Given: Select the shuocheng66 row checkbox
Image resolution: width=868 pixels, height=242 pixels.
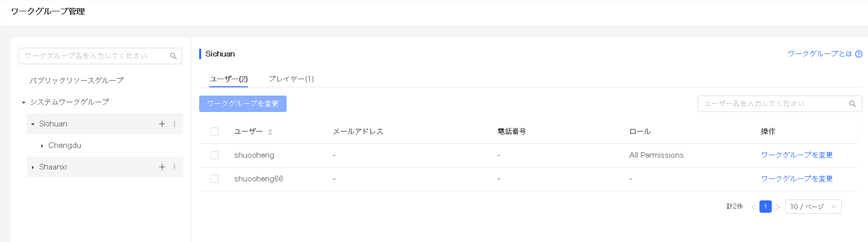Looking at the screenshot, I should pyautogui.click(x=215, y=179).
